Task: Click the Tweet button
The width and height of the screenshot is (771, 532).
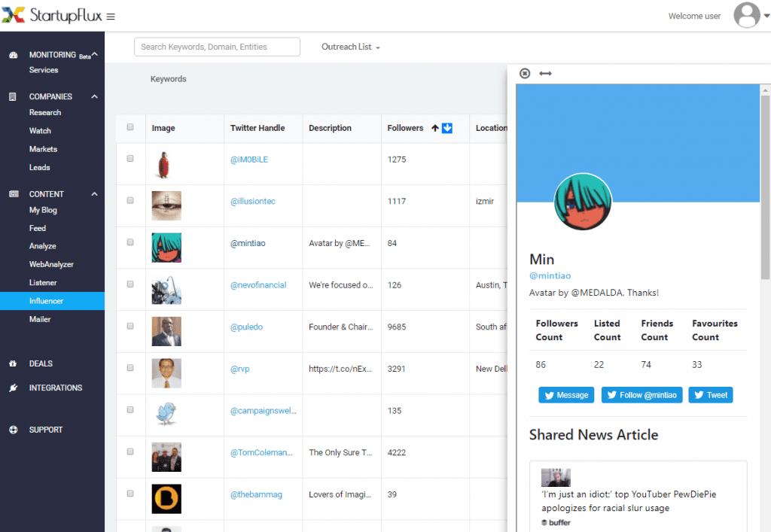Action: [711, 395]
